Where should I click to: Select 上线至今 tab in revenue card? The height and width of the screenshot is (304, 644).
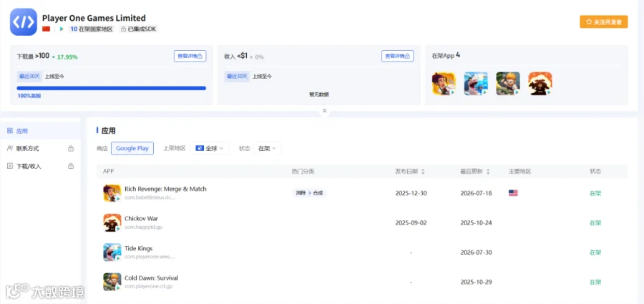coord(262,76)
